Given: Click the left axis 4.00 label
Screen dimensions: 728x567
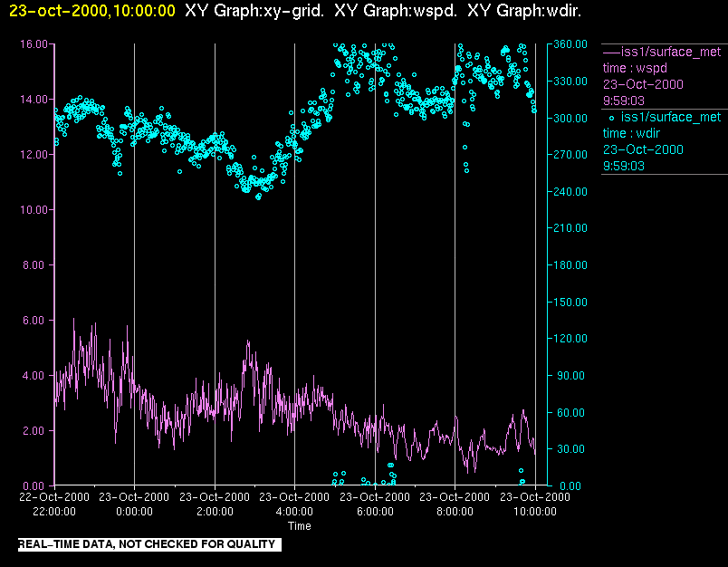Looking at the screenshot, I should [35, 376].
